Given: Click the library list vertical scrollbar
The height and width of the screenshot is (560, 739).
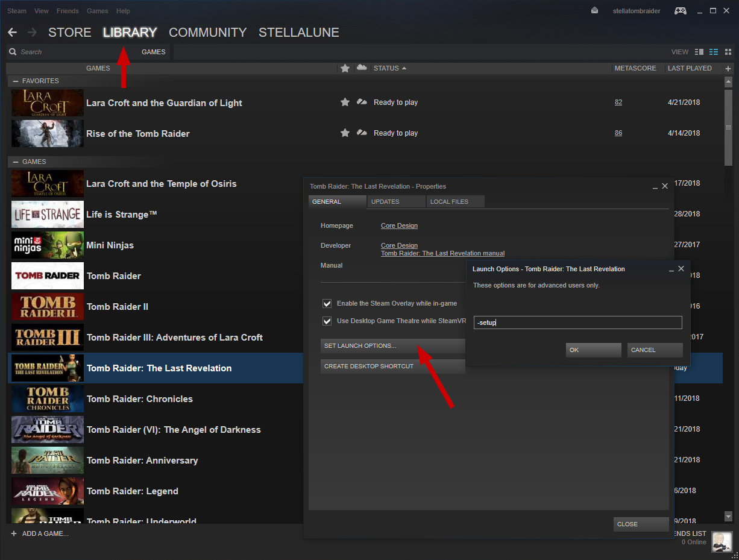Looking at the screenshot, I should 728,127.
